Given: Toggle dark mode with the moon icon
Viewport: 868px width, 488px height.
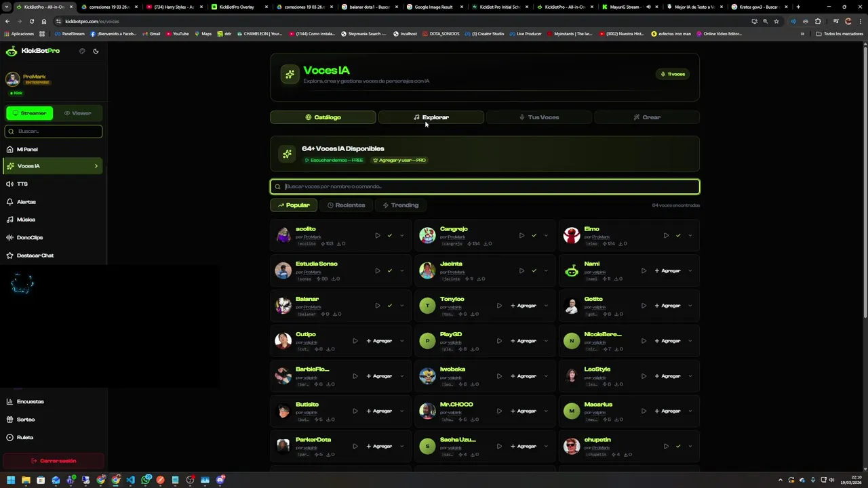Looking at the screenshot, I should click(96, 51).
